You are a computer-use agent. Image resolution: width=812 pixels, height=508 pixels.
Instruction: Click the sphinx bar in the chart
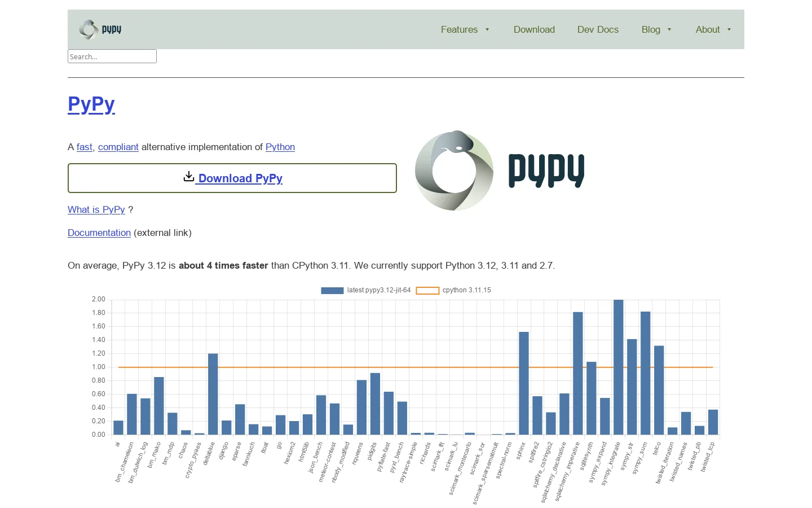pyautogui.click(x=524, y=383)
